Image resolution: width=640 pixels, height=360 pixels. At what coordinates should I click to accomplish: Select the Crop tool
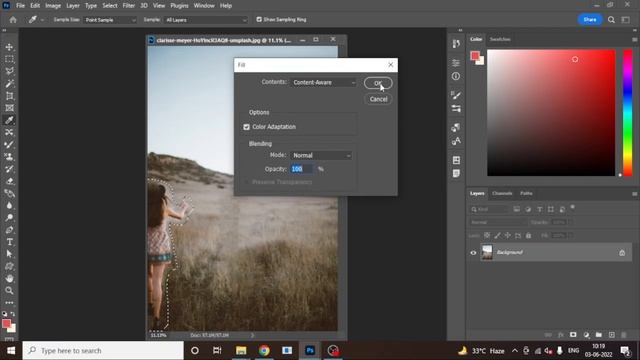9,96
